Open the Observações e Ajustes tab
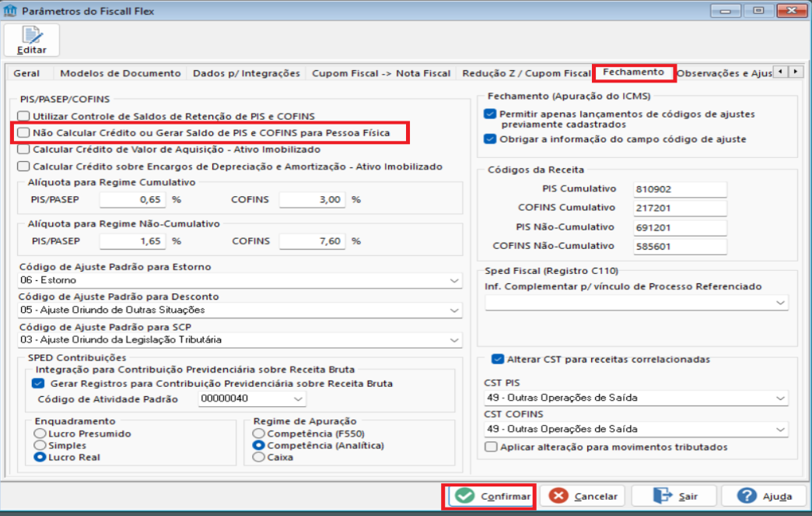The image size is (812, 516). tap(724, 73)
